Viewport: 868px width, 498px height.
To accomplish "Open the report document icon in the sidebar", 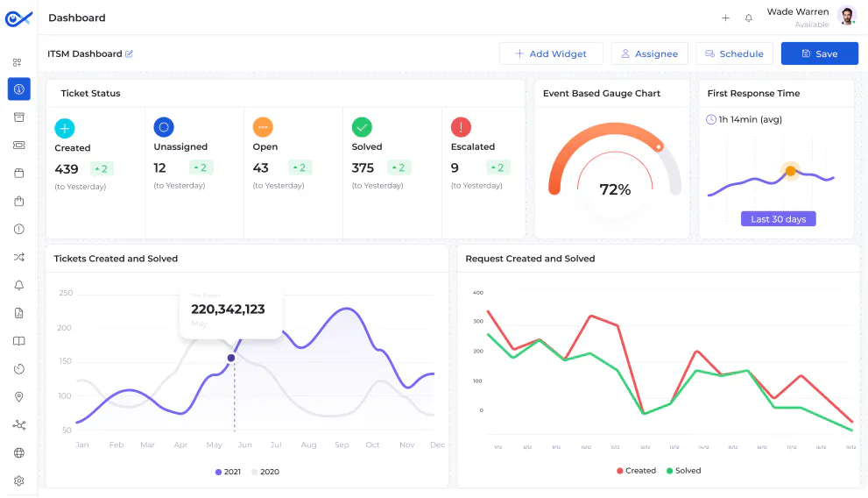I will 18,313.
